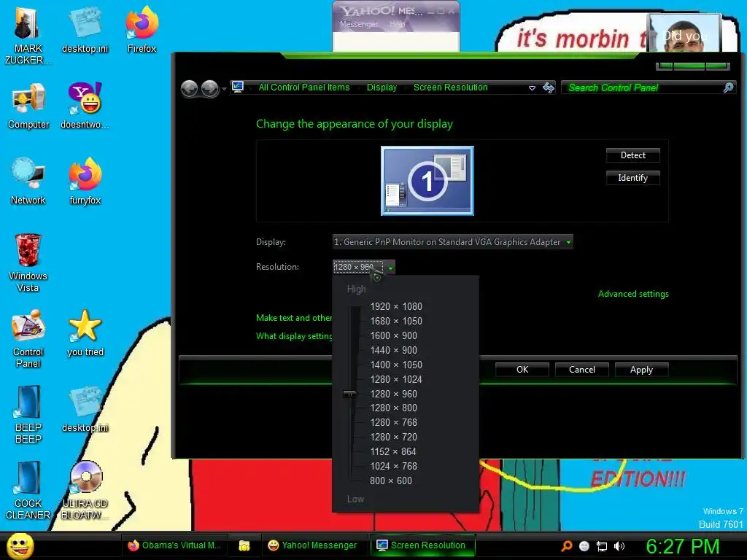Expand the address bar history dropdown
Screen dimensions: 747x560
pyautogui.click(x=532, y=88)
